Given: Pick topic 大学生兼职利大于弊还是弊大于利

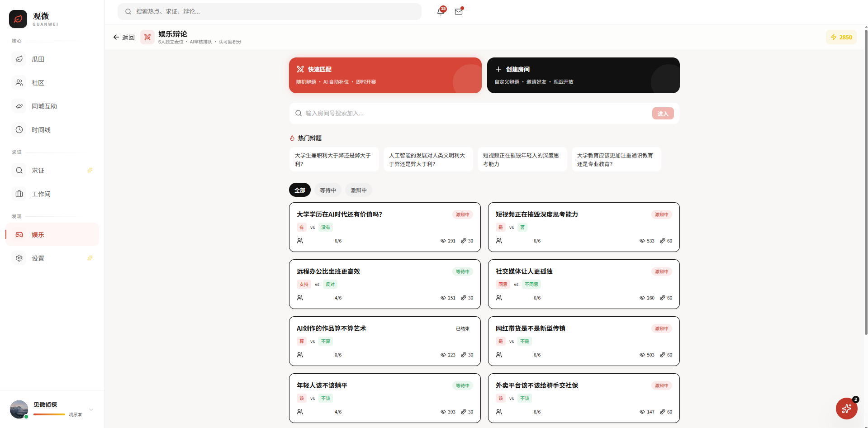Looking at the screenshot, I should click(x=334, y=159).
